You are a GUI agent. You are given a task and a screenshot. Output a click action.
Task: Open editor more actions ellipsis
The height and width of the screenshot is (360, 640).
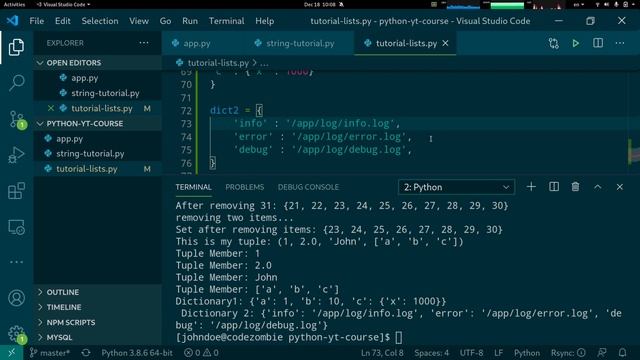pos(620,43)
